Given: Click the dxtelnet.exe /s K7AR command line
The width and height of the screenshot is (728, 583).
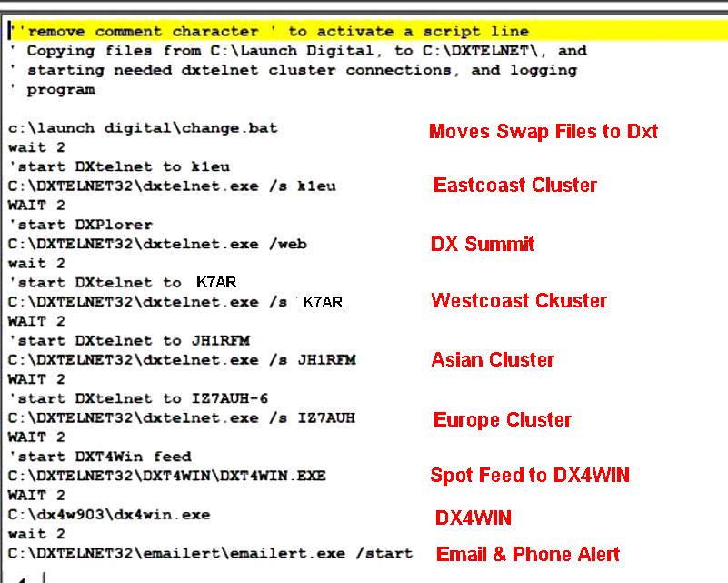Looking at the screenshot, I should click(175, 302).
